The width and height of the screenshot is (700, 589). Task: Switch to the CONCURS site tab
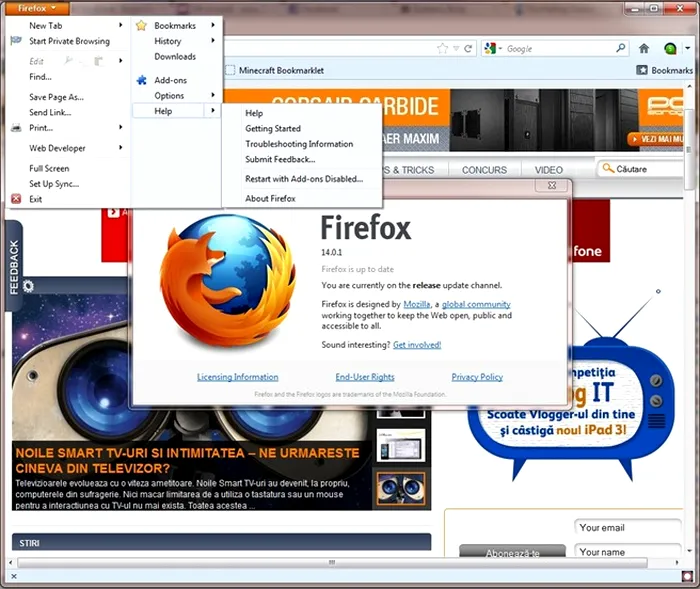[484, 170]
